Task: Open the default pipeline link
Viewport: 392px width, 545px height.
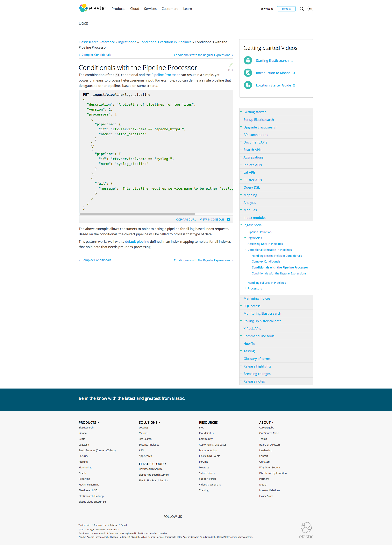Action: coord(137,242)
